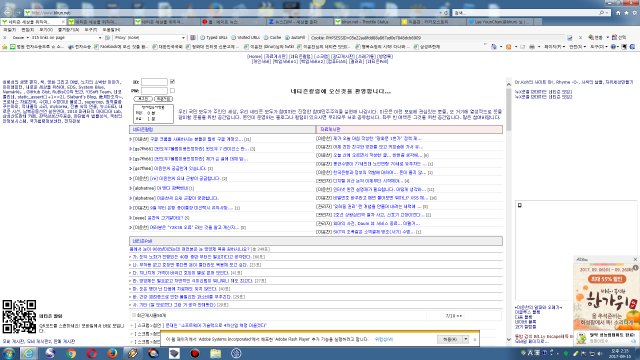This screenshot has width=640, height=360.
Task: Open the Tools gear icon at top right
Action: click(x=635, y=13)
